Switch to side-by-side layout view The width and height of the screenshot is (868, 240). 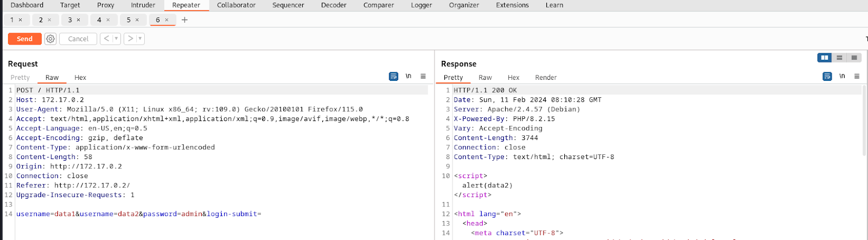point(825,58)
